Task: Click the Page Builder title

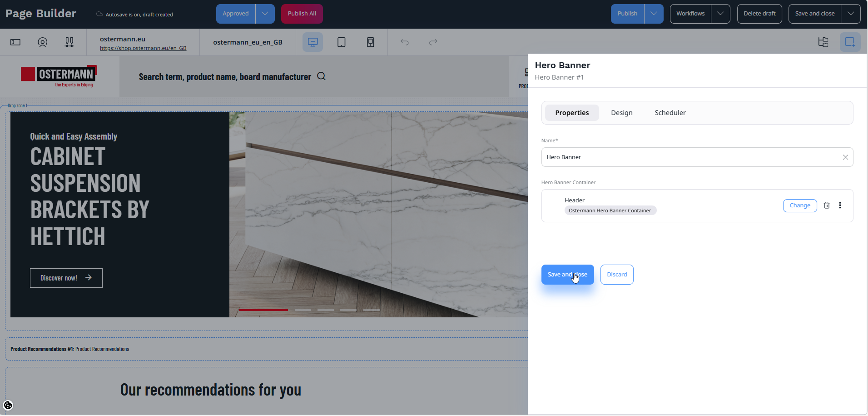Action: click(41, 14)
